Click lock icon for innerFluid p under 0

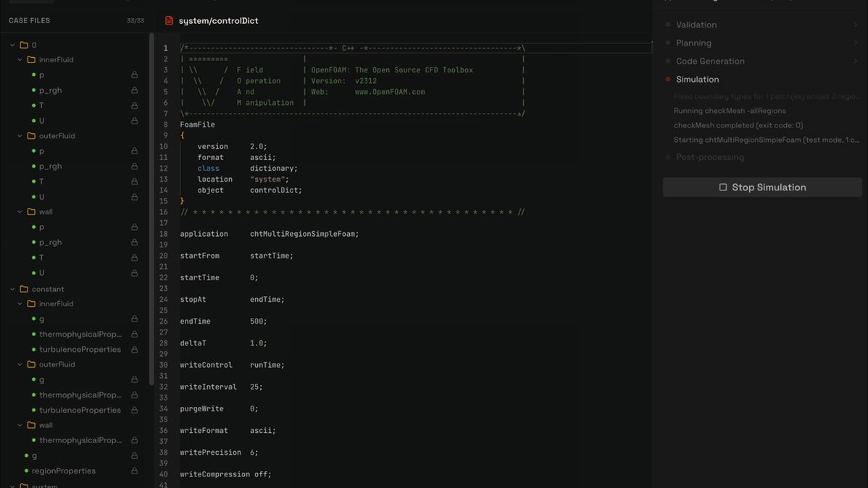[x=135, y=75]
